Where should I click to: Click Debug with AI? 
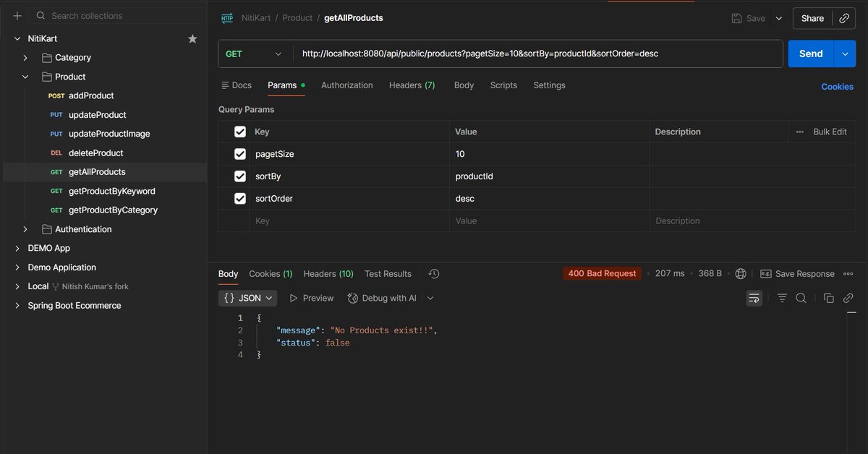[x=382, y=298]
